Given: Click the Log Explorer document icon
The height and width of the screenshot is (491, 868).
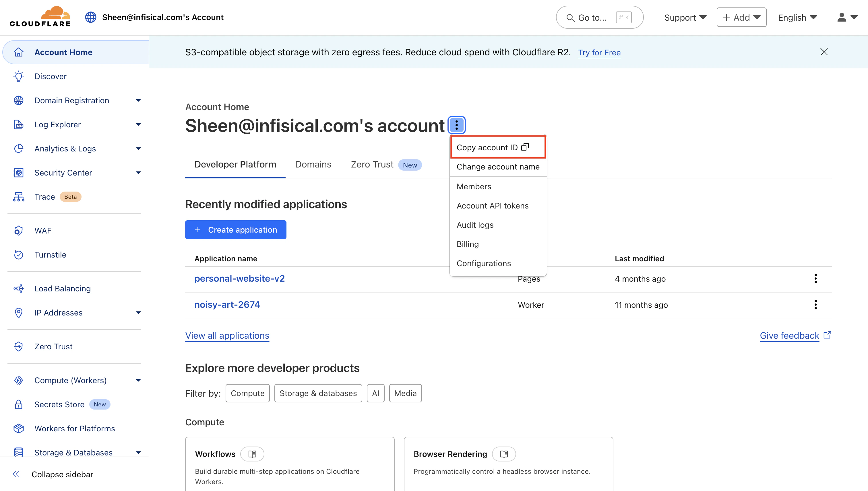Looking at the screenshot, I should pos(19,124).
